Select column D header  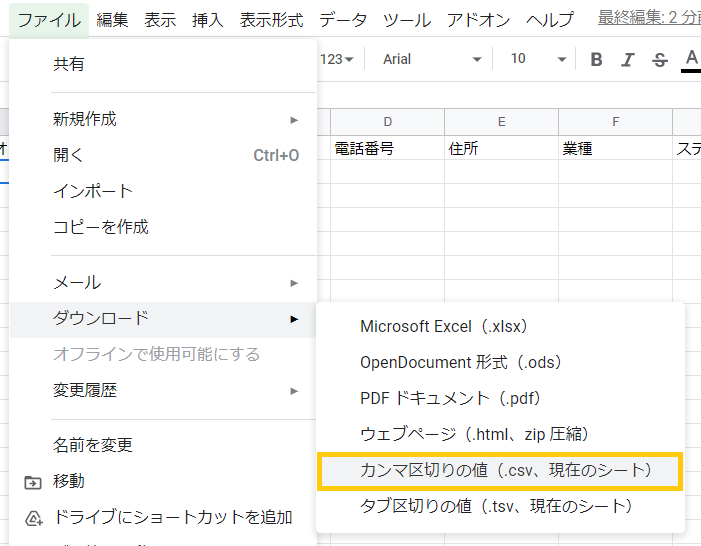(x=388, y=122)
